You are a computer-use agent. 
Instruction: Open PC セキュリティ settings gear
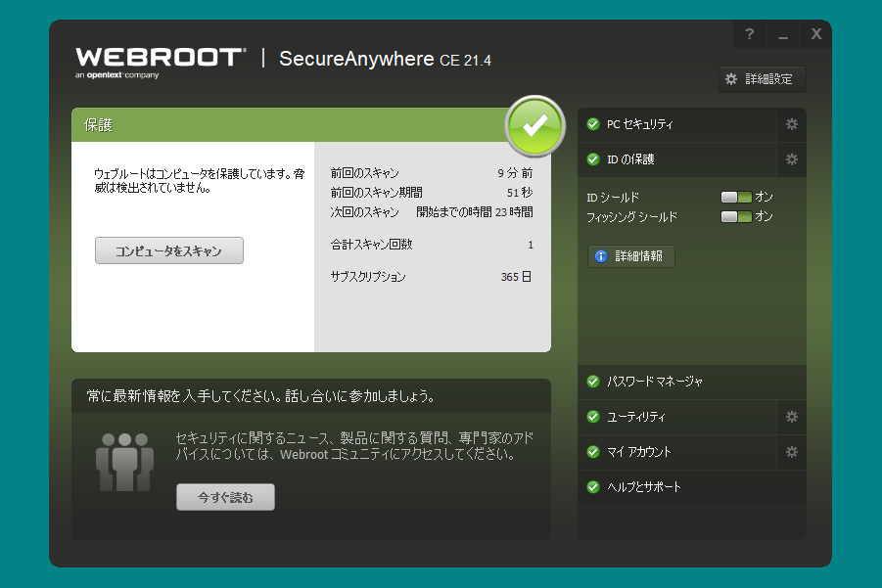tap(791, 124)
